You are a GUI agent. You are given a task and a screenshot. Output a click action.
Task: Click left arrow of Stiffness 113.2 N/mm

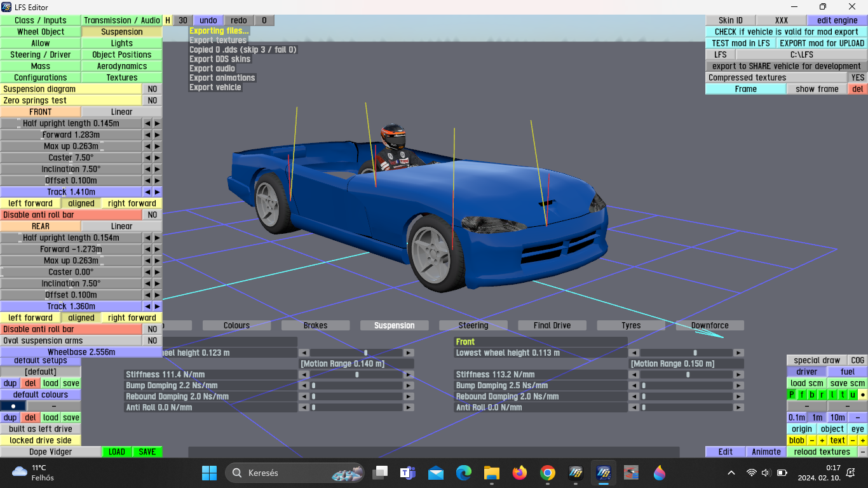tap(634, 375)
